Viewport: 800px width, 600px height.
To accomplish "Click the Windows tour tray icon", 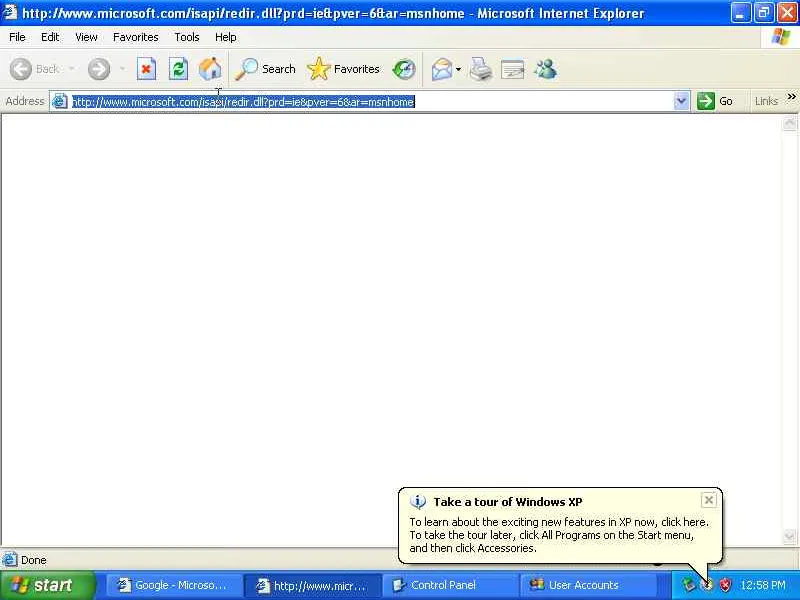I will click(707, 585).
